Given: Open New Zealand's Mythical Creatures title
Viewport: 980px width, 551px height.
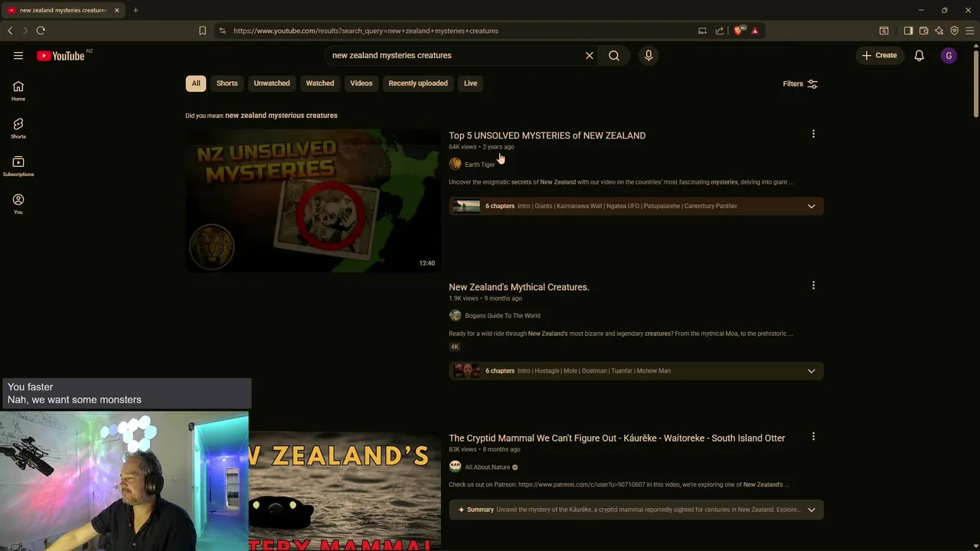Looking at the screenshot, I should (x=519, y=287).
